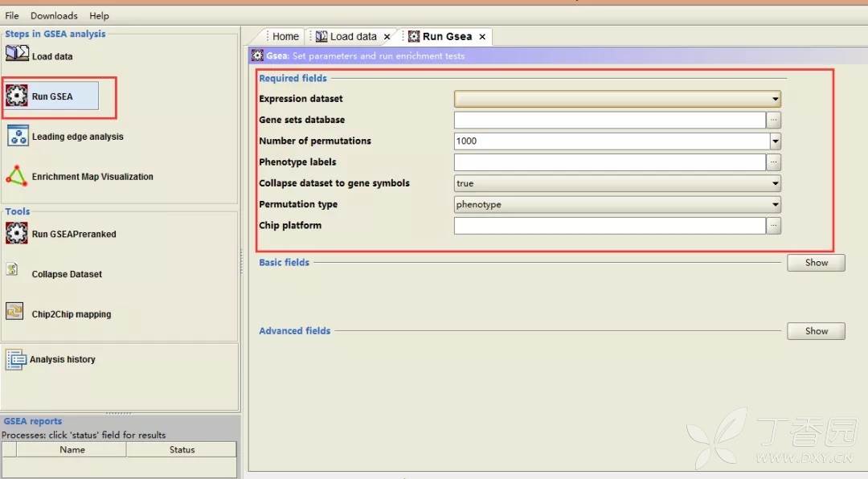The height and width of the screenshot is (479, 868).
Task: Select Run GSEA step label
Action: coord(52,96)
